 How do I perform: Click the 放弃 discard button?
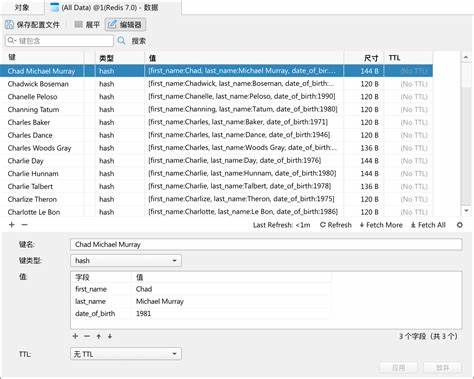pyautogui.click(x=443, y=368)
